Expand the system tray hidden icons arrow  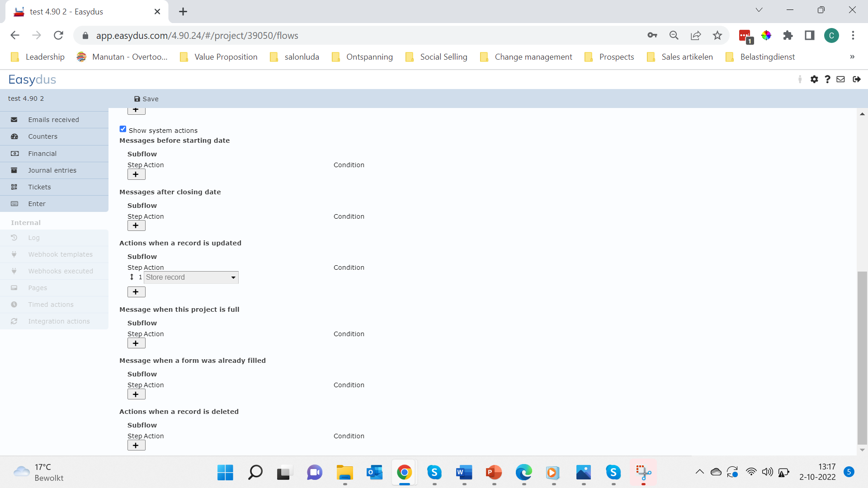(700, 472)
